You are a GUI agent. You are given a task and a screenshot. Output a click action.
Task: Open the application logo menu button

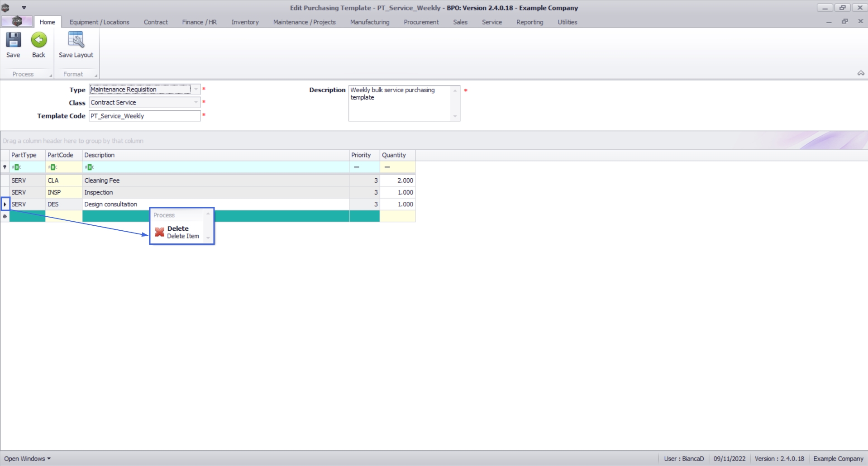pyautogui.click(x=17, y=21)
